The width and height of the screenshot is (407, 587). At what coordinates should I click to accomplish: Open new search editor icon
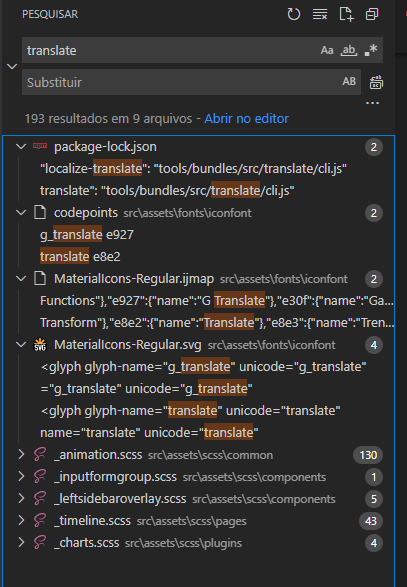point(346,15)
